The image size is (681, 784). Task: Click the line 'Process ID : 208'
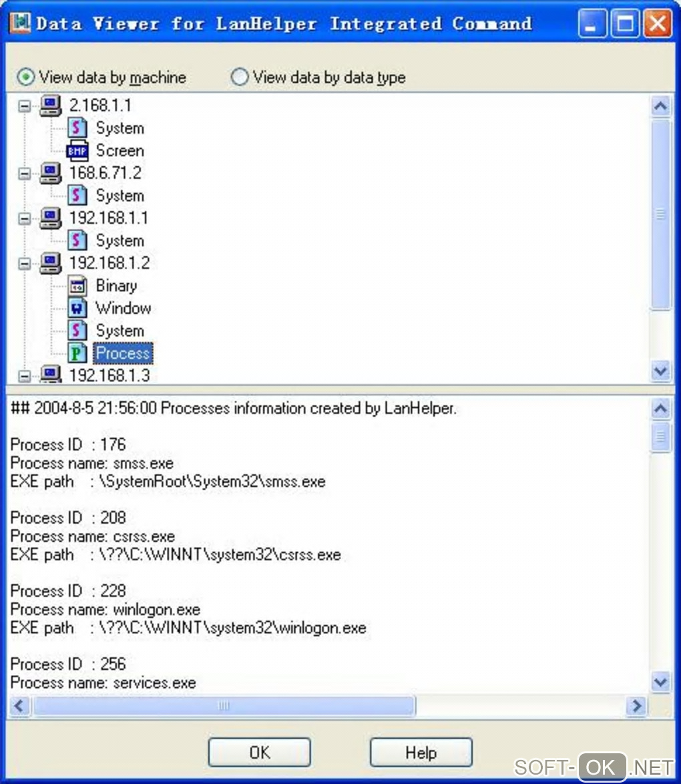coord(68,518)
